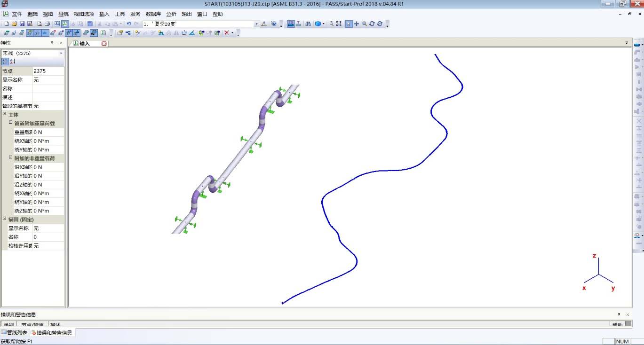Screen dimensions: 644x345
Task: Click the binoculars Find icon
Action: [308, 24]
